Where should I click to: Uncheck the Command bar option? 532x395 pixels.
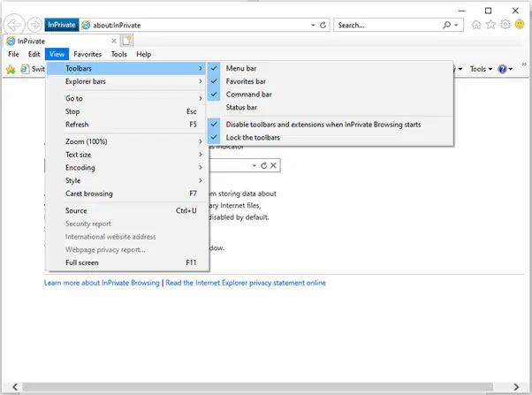tap(331, 95)
